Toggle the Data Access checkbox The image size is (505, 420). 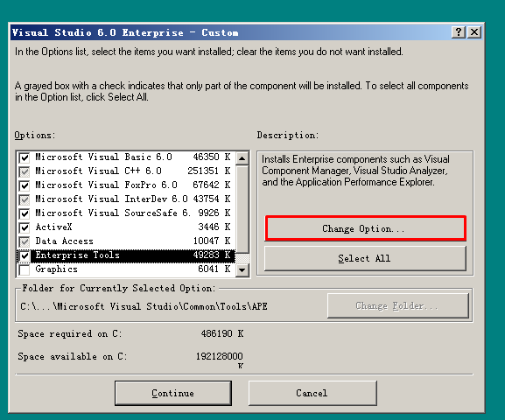pos(25,241)
